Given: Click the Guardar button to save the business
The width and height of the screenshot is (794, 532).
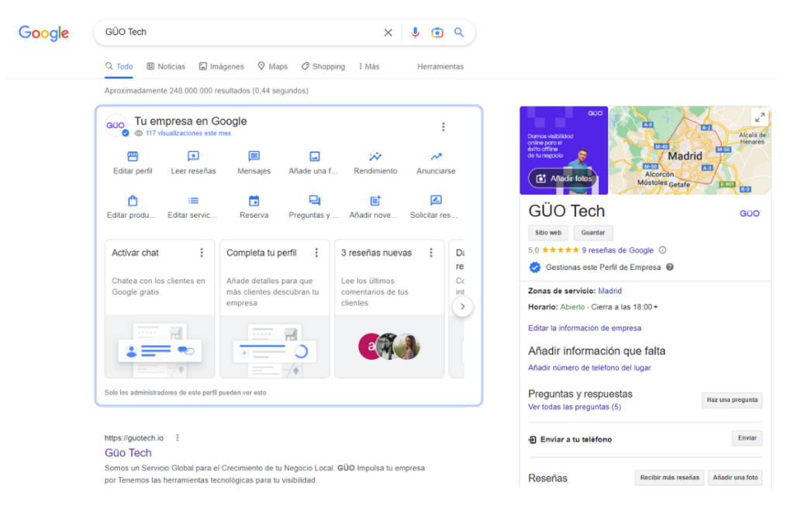Looking at the screenshot, I should 593,232.
